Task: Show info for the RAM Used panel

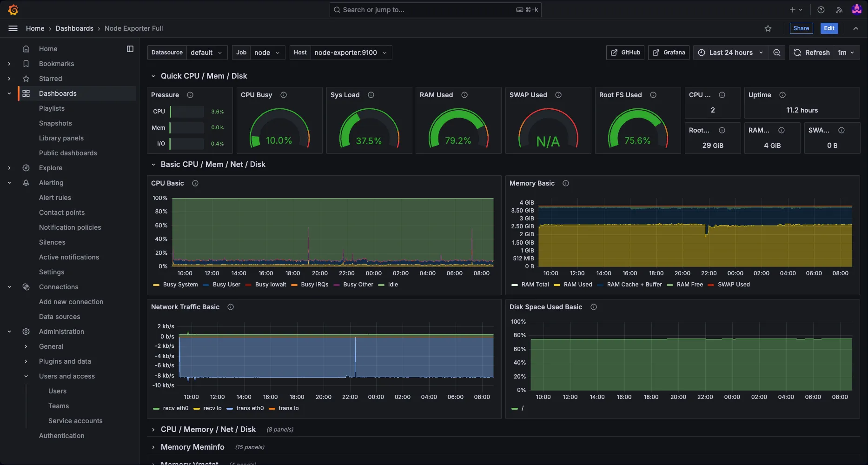Action: click(x=464, y=95)
